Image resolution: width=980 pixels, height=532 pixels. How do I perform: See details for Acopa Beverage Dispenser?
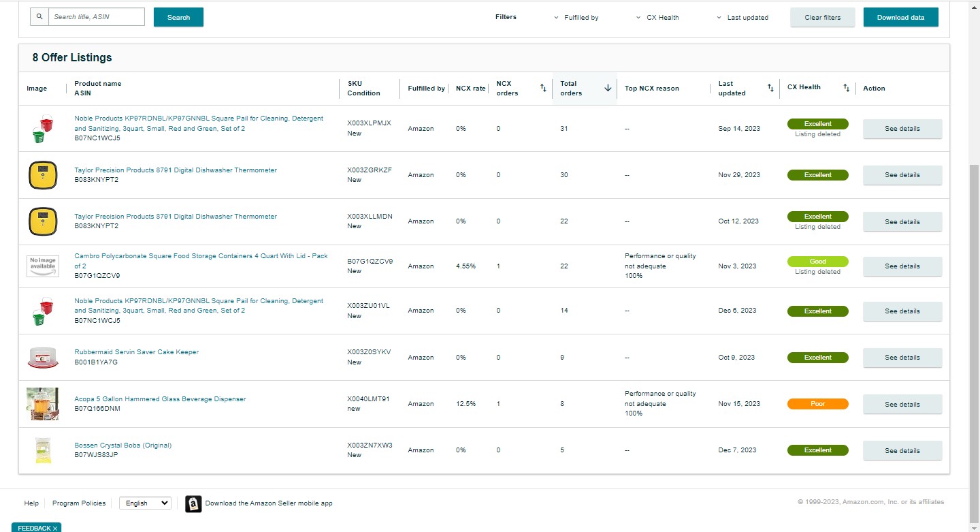[902, 404]
